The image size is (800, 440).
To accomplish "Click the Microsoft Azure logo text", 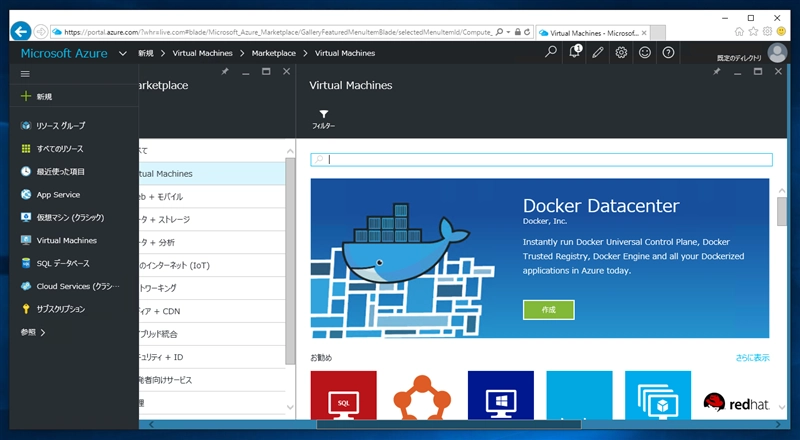I will click(x=64, y=53).
